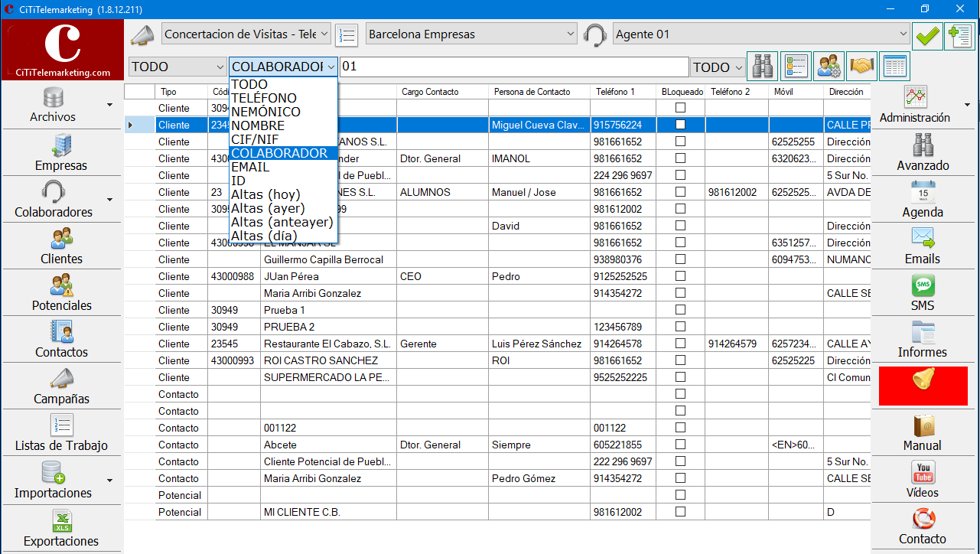980x554 pixels.
Task: Click the search text field containing 01
Action: pyautogui.click(x=514, y=67)
